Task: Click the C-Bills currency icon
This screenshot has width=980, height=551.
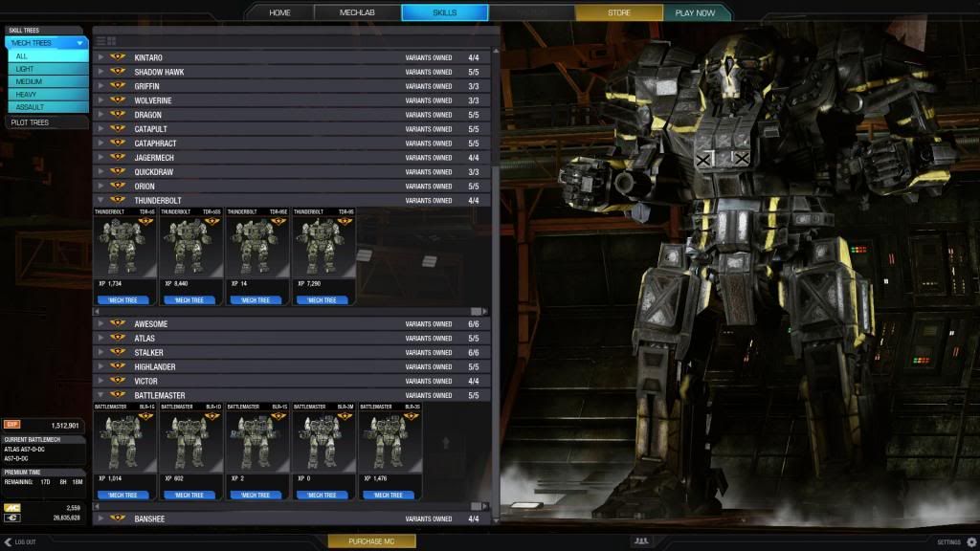Action: click(x=11, y=518)
